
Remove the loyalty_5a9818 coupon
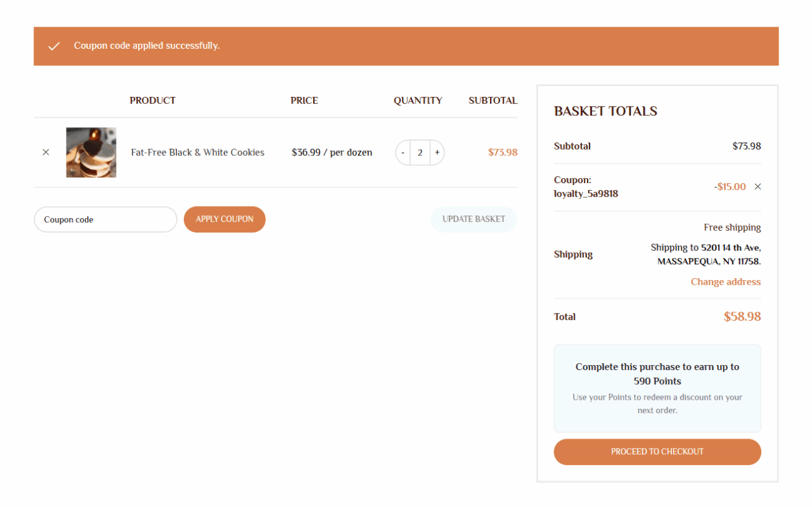(757, 187)
